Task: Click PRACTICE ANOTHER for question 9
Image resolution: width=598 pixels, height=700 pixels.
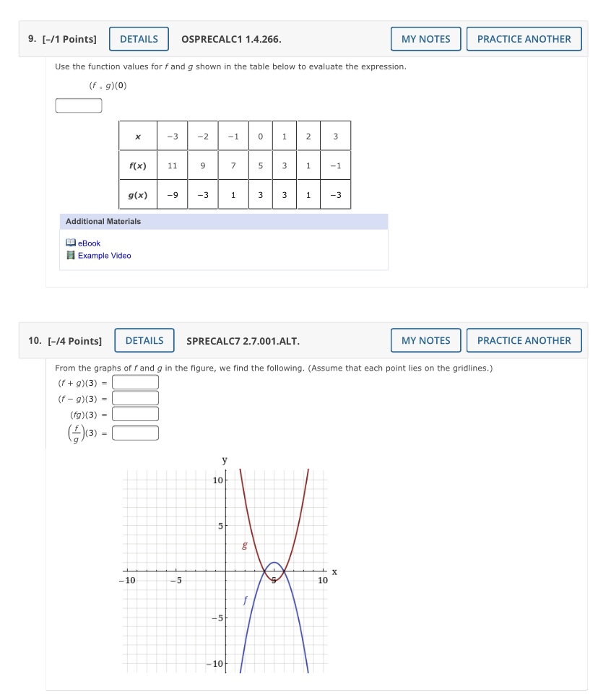Action: pyautogui.click(x=524, y=39)
